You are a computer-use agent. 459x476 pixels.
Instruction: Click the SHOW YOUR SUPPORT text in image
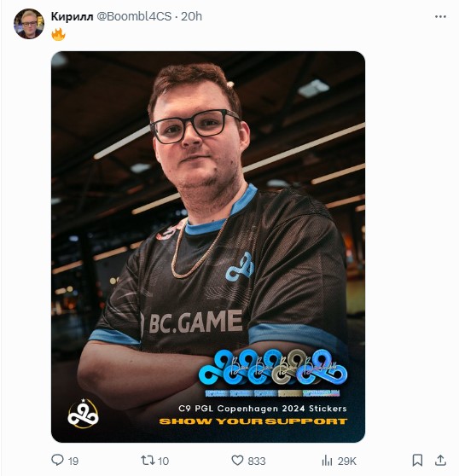click(253, 421)
